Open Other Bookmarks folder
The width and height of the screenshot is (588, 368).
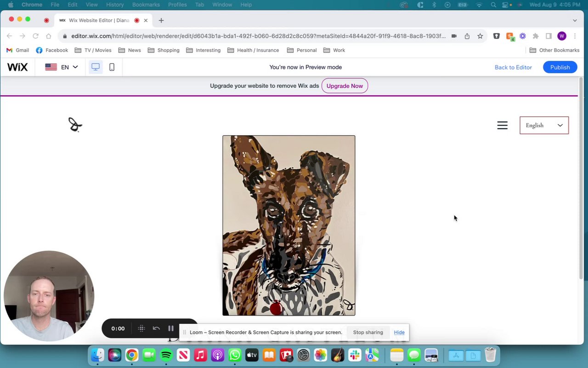click(x=554, y=50)
